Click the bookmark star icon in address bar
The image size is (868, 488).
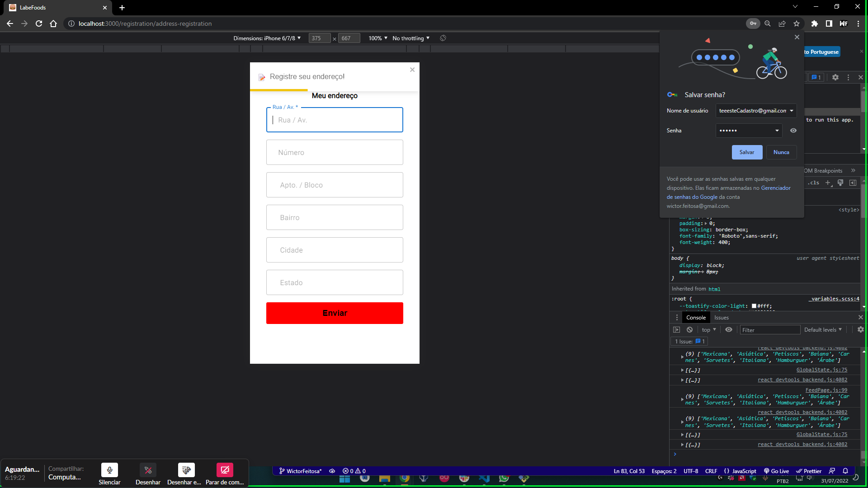(797, 23)
